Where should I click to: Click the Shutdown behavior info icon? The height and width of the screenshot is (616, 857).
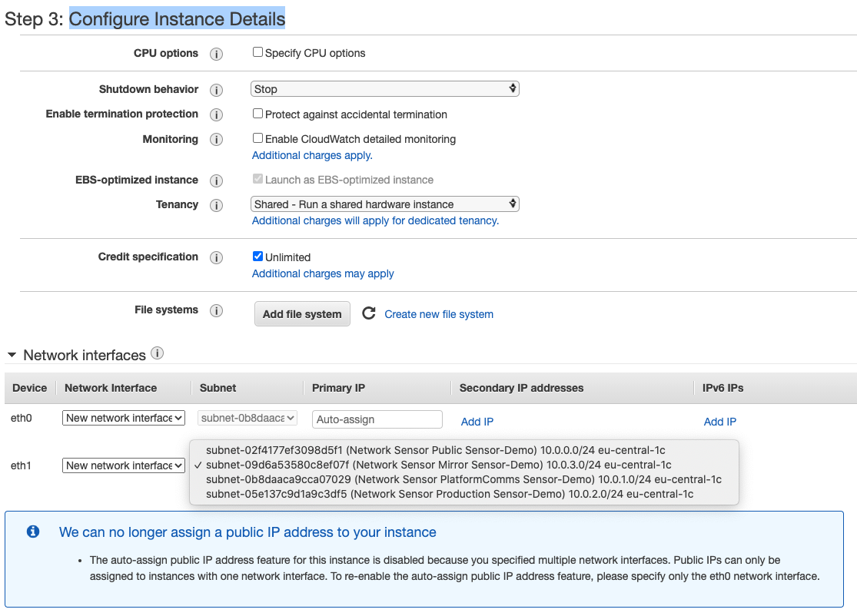[216, 90]
